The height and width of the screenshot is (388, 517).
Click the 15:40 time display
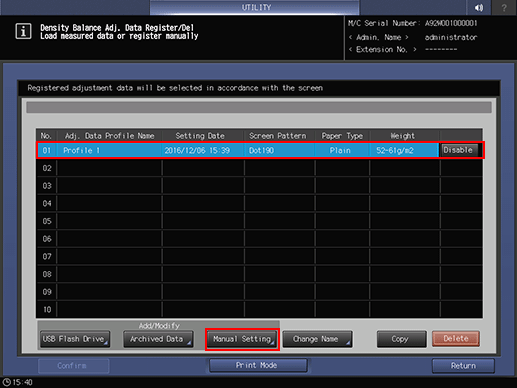[x=23, y=382]
